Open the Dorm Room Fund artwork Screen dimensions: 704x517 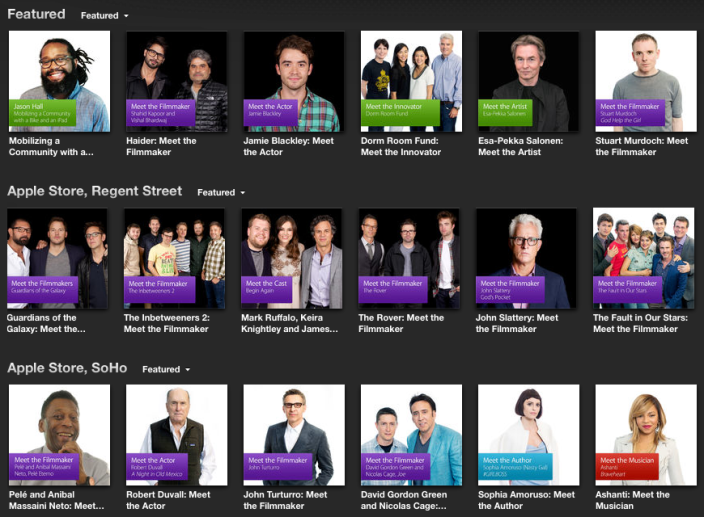(x=411, y=81)
